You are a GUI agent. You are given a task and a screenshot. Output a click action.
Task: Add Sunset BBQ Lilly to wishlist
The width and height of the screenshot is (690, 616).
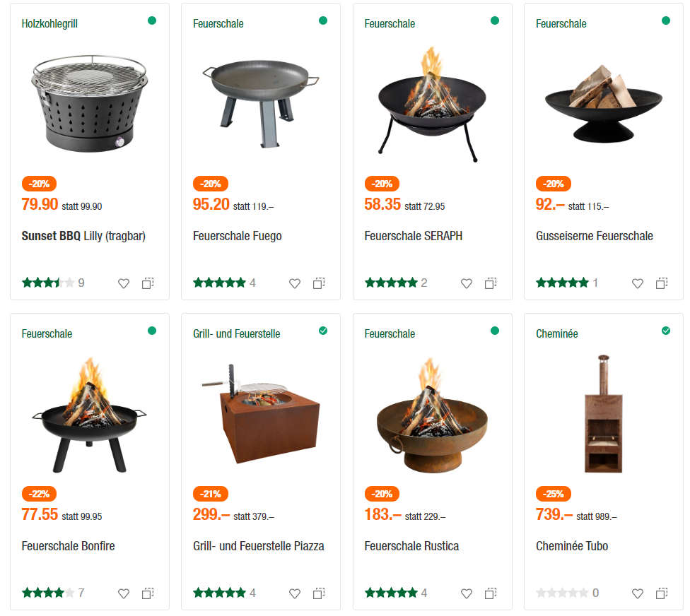(x=124, y=283)
